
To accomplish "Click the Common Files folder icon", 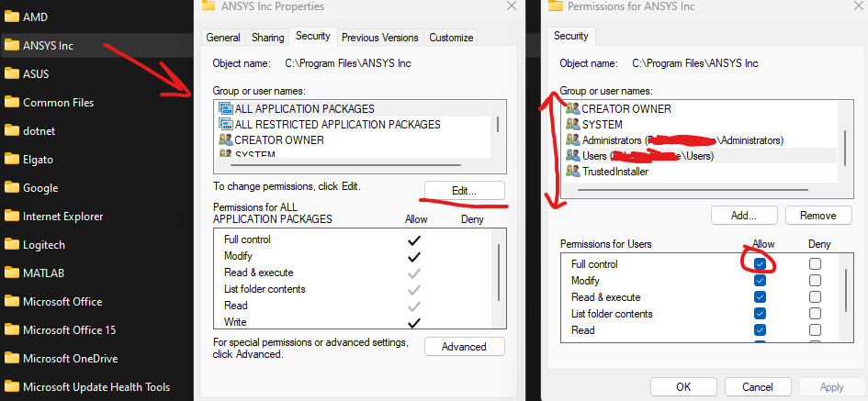I will pos(11,103).
